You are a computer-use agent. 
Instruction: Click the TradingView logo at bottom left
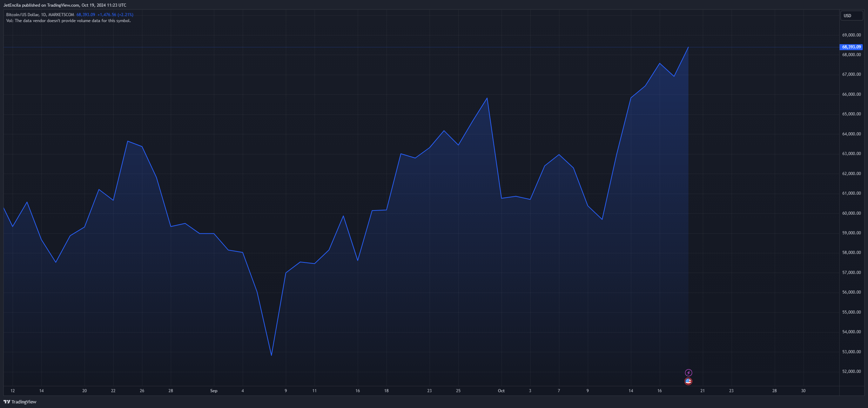click(20, 402)
